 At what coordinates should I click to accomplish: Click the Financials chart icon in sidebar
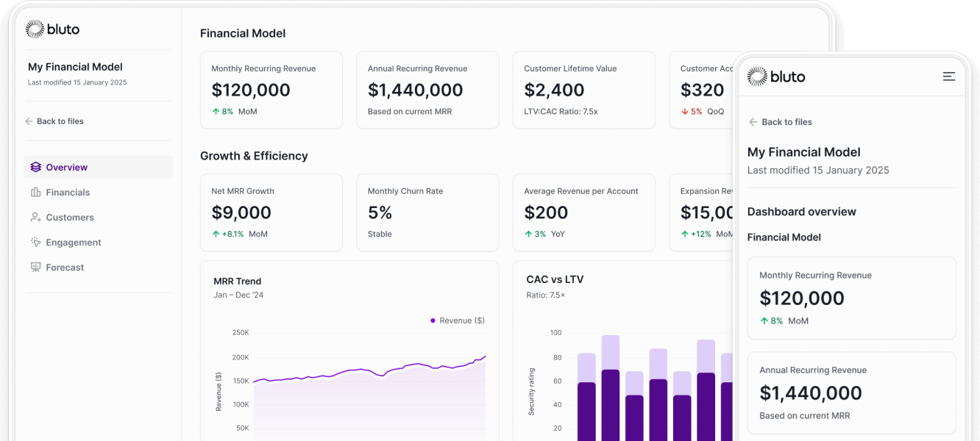coord(35,193)
